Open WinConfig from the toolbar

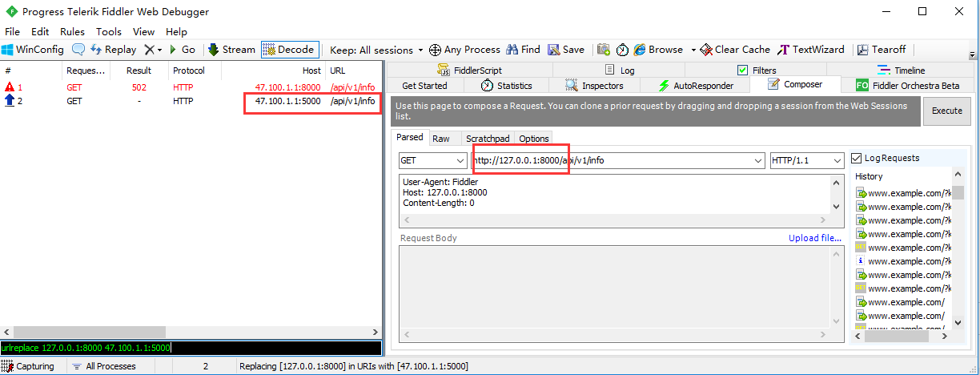33,50
